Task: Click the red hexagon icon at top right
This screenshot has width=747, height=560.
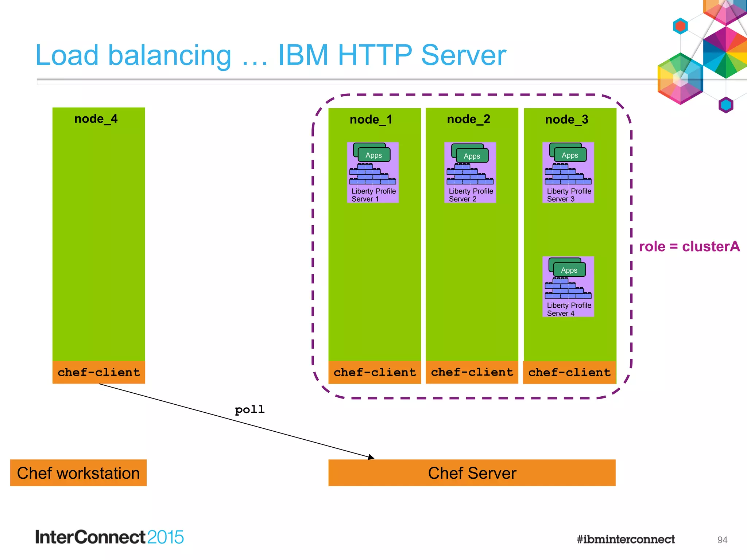Action: [680, 26]
